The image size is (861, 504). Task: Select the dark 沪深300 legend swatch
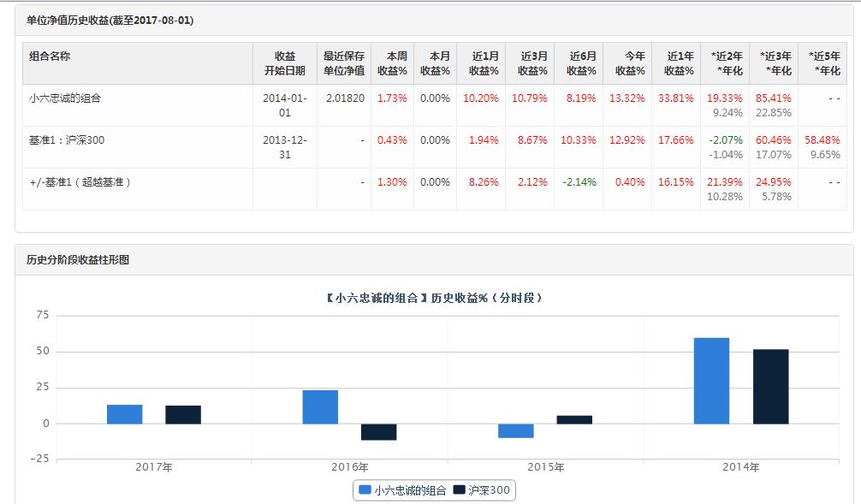(x=460, y=490)
